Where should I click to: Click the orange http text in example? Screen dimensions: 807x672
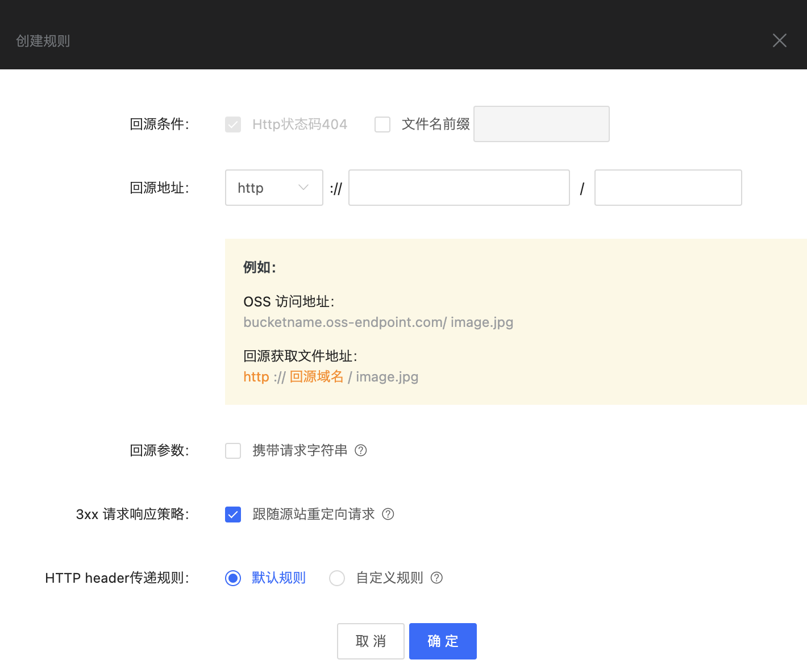256,376
